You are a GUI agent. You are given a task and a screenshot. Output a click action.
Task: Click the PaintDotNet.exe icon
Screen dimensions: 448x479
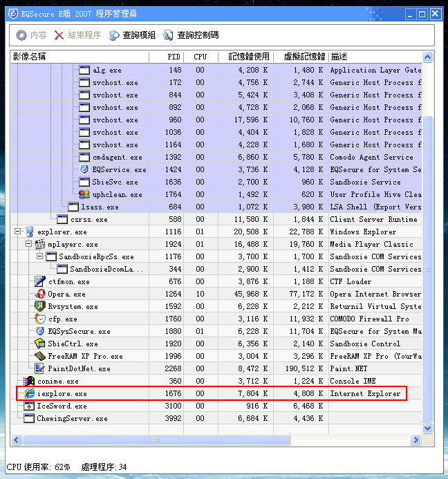40,368
